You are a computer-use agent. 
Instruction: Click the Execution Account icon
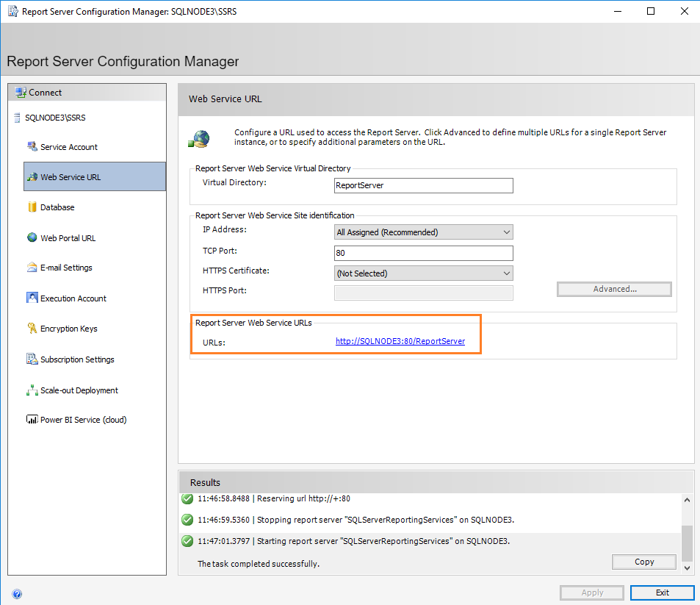click(32, 298)
